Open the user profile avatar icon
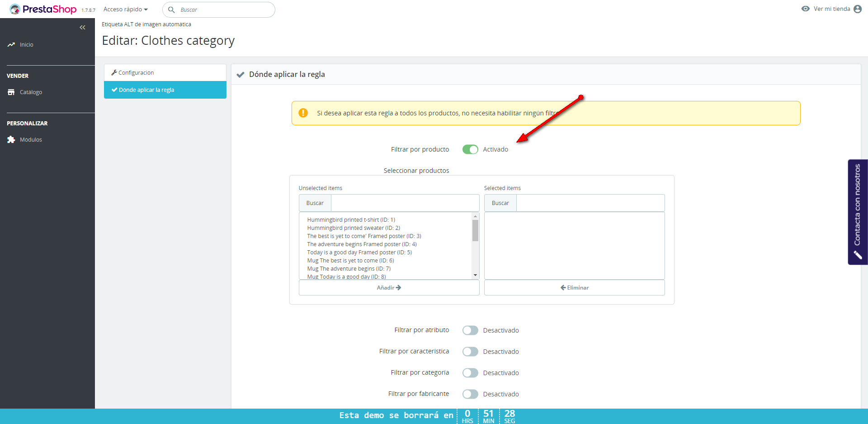This screenshot has width=868, height=424. pyautogui.click(x=858, y=9)
